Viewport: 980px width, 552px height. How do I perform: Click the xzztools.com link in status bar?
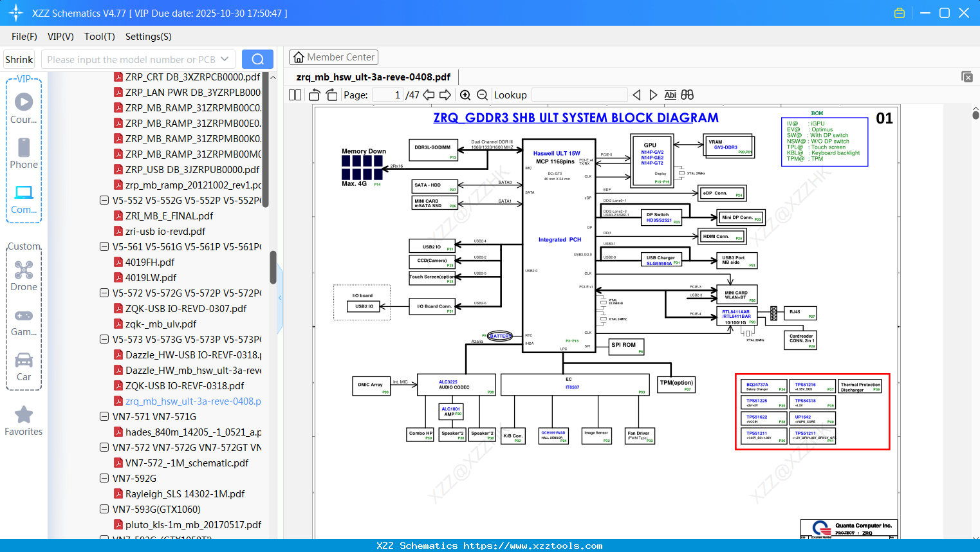coord(533,546)
